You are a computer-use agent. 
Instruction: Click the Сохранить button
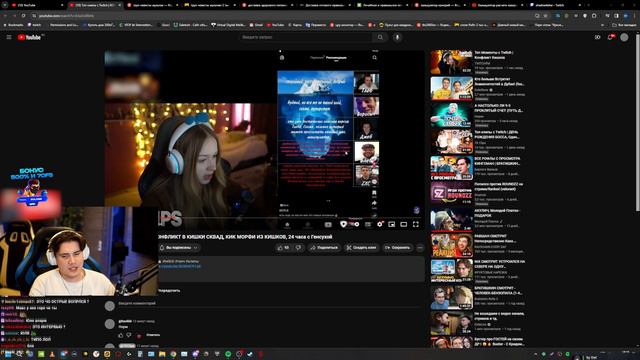coord(397,248)
